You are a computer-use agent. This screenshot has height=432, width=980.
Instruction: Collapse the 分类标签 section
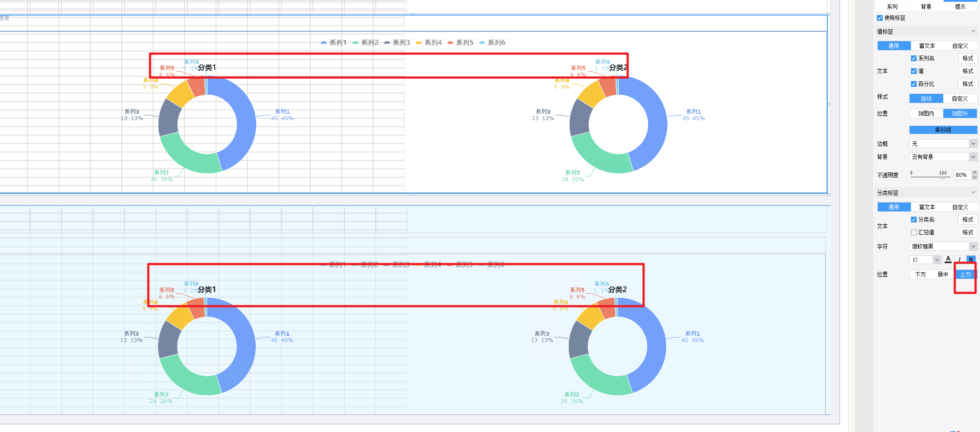973,193
